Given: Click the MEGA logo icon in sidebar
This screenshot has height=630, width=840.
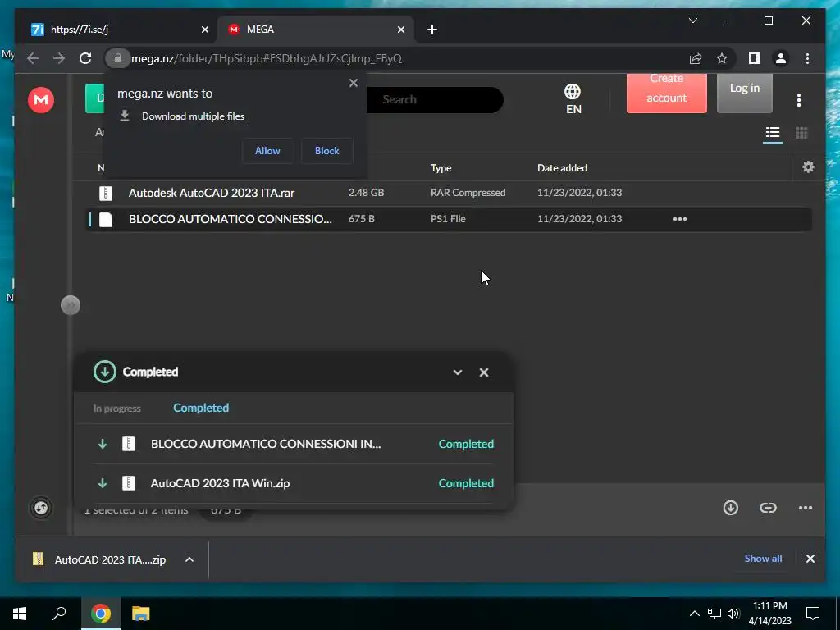Looking at the screenshot, I should (x=41, y=99).
